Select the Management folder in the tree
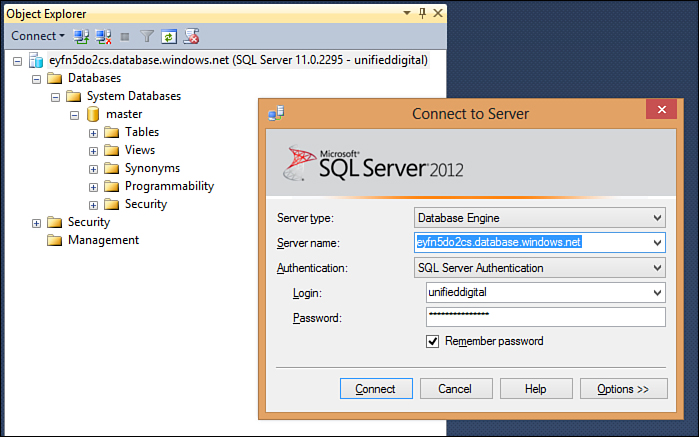The height and width of the screenshot is (437, 699). [102, 240]
